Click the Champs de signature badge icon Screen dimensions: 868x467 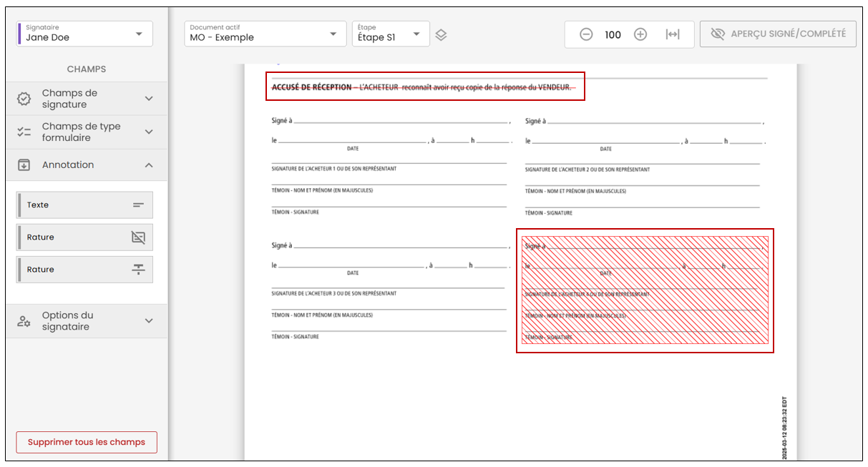(24, 99)
